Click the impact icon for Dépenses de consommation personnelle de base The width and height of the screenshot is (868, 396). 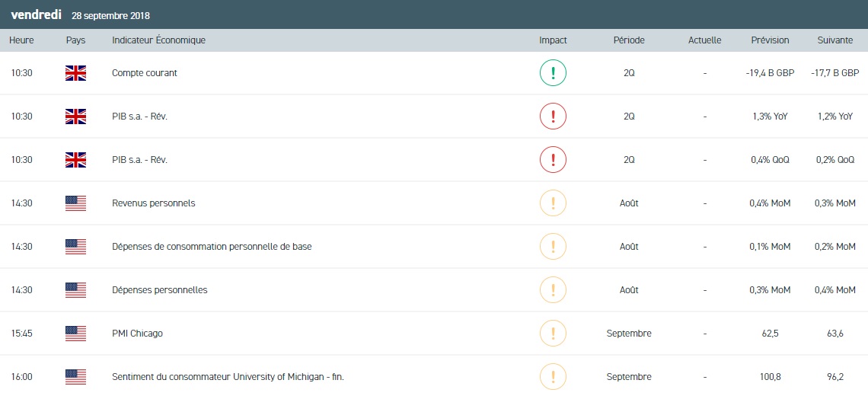(x=553, y=247)
